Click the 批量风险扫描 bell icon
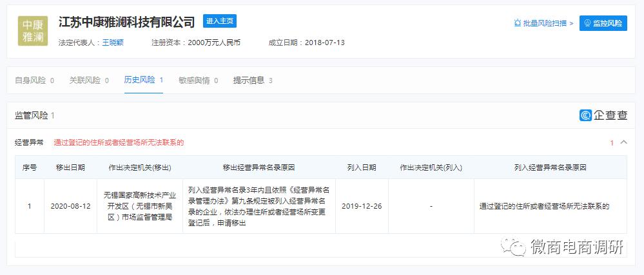 pyautogui.click(x=517, y=23)
